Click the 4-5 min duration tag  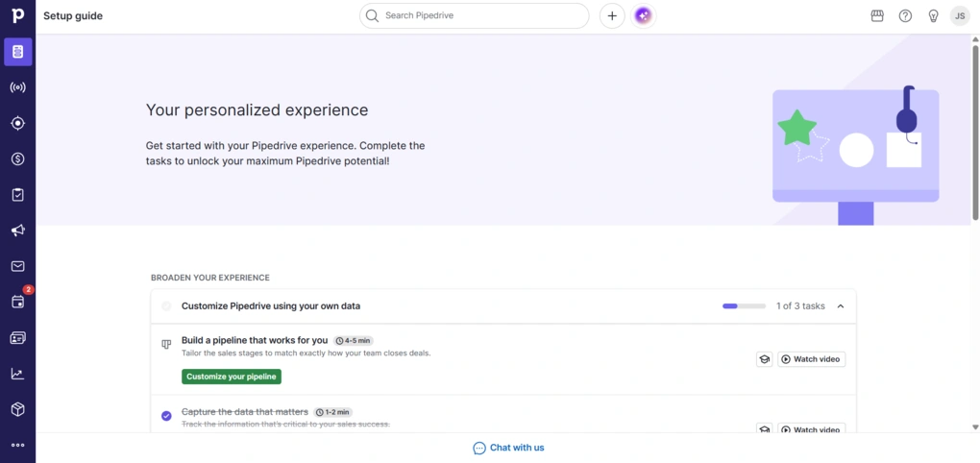pos(354,341)
